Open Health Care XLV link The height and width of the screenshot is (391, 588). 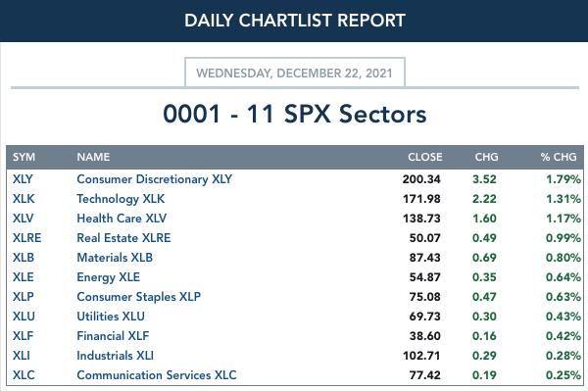click(x=122, y=219)
